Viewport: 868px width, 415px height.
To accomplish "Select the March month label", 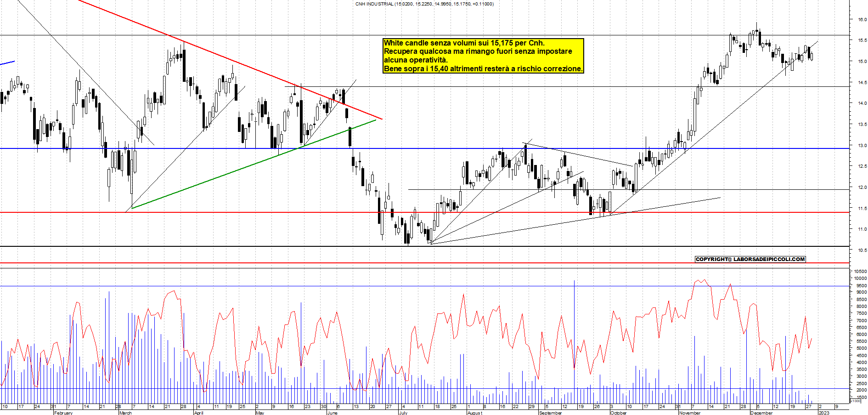I will click(x=125, y=413).
